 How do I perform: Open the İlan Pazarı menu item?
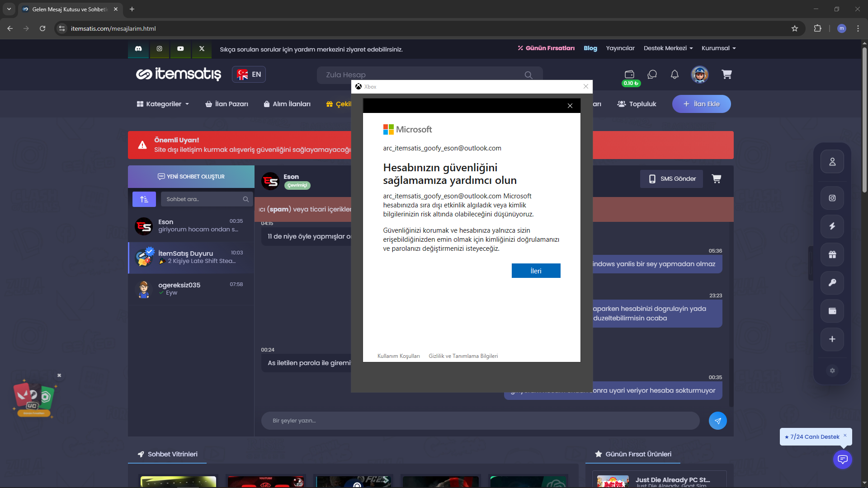(227, 104)
